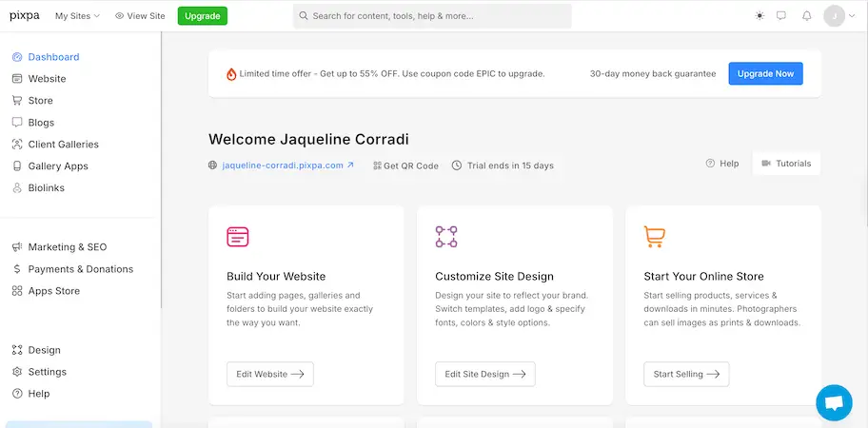
Task: Click the Store cart icon in sidebar
Action: (17, 101)
